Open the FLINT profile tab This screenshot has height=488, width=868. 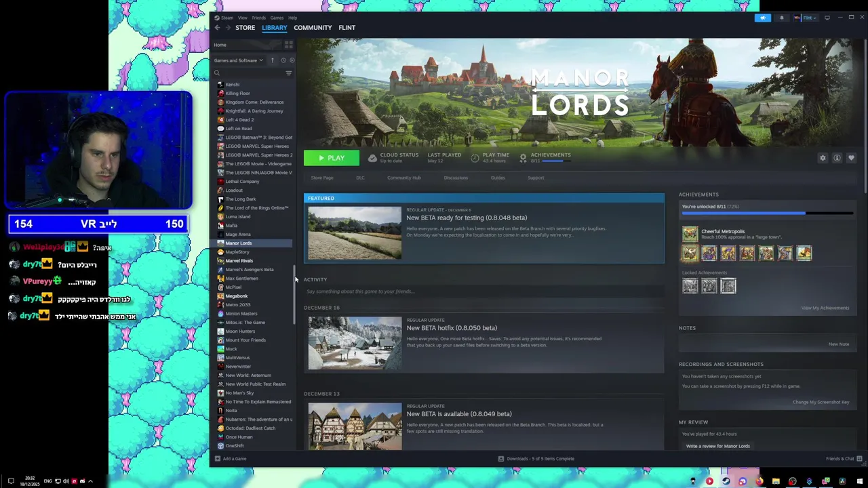pyautogui.click(x=347, y=28)
